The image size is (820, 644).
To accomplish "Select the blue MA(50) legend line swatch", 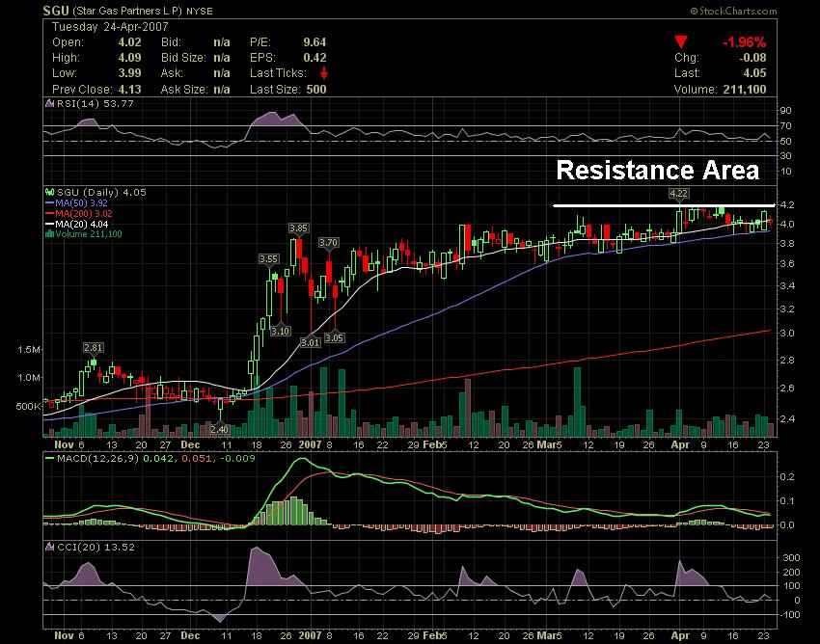I will tap(50, 202).
